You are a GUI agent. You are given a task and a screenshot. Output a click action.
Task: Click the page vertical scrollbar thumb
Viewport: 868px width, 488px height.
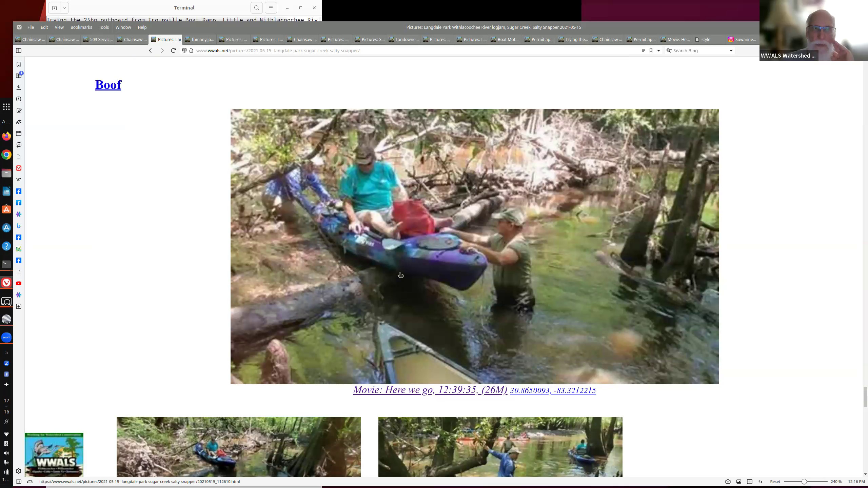click(865, 397)
